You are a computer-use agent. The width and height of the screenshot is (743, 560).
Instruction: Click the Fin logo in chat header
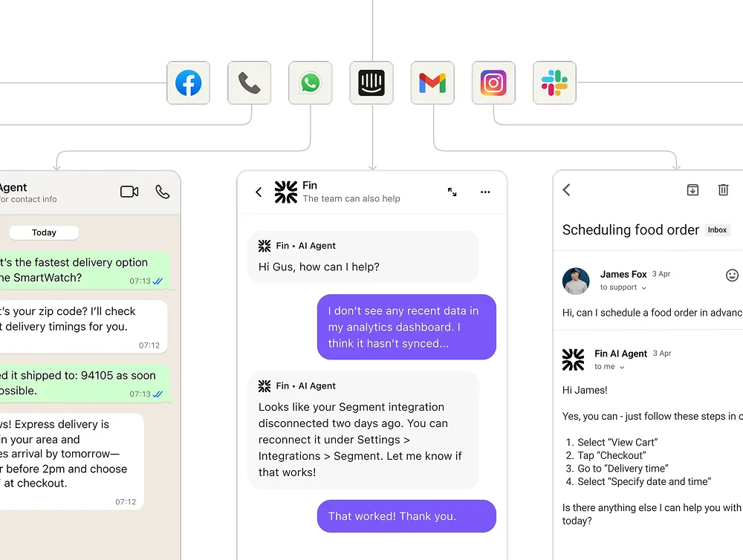tap(286, 192)
